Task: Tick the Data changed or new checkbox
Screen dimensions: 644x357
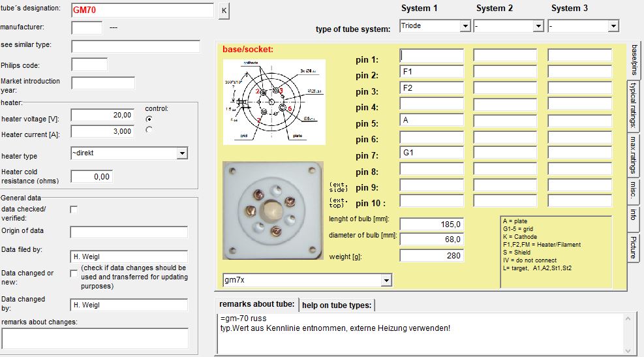Action: [74, 273]
